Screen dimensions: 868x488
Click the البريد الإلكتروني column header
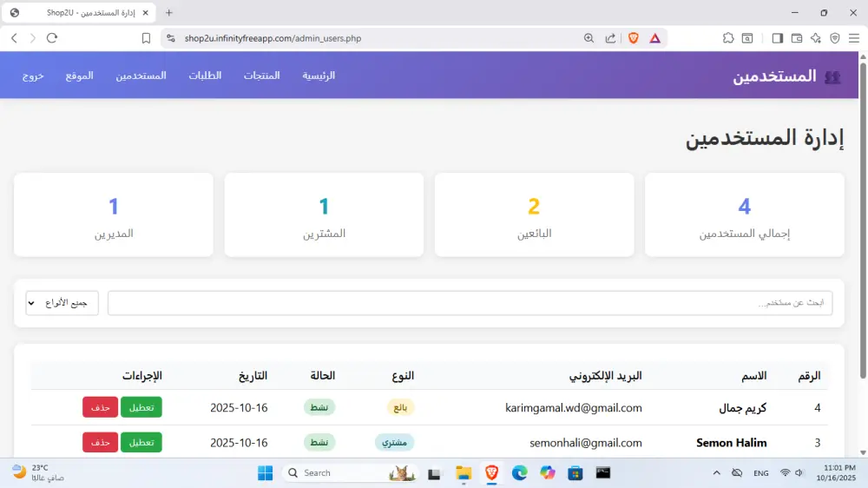pyautogui.click(x=606, y=376)
